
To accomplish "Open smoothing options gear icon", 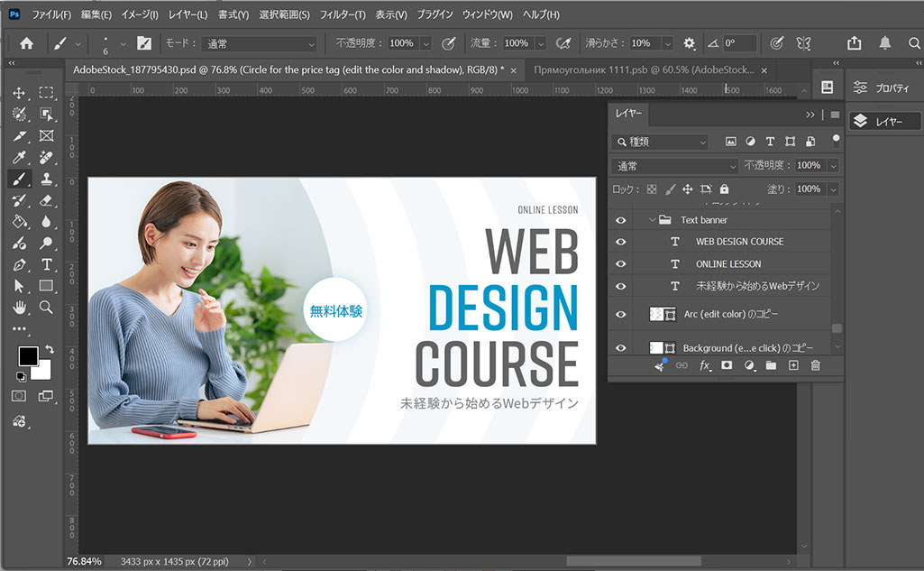I will [689, 43].
